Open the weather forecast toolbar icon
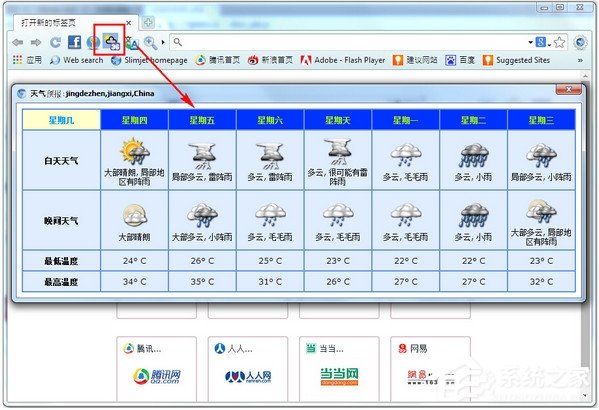The image size is (599, 410). (110, 41)
